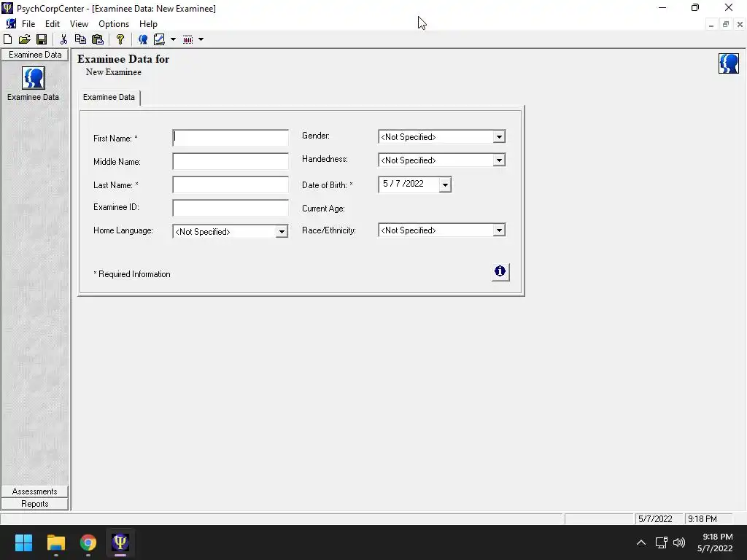The height and width of the screenshot is (560, 747).
Task: Restore the inner document window
Action: [726, 25]
